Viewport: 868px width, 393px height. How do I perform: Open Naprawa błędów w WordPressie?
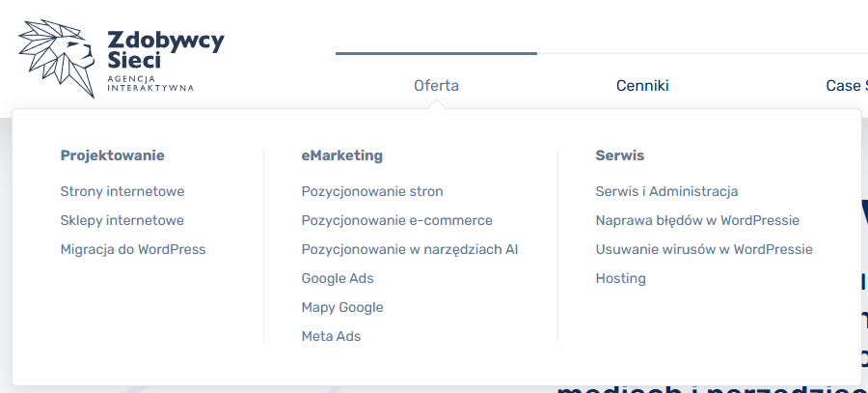tap(697, 220)
